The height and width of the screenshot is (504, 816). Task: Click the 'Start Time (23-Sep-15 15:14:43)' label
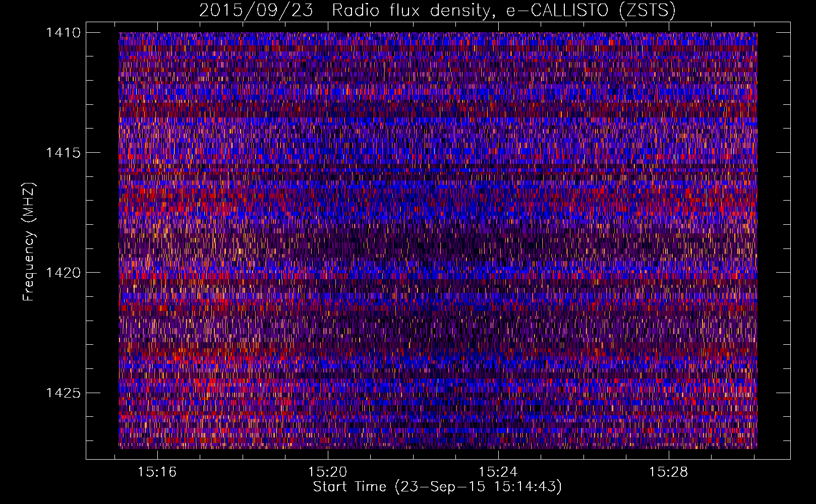click(x=437, y=487)
